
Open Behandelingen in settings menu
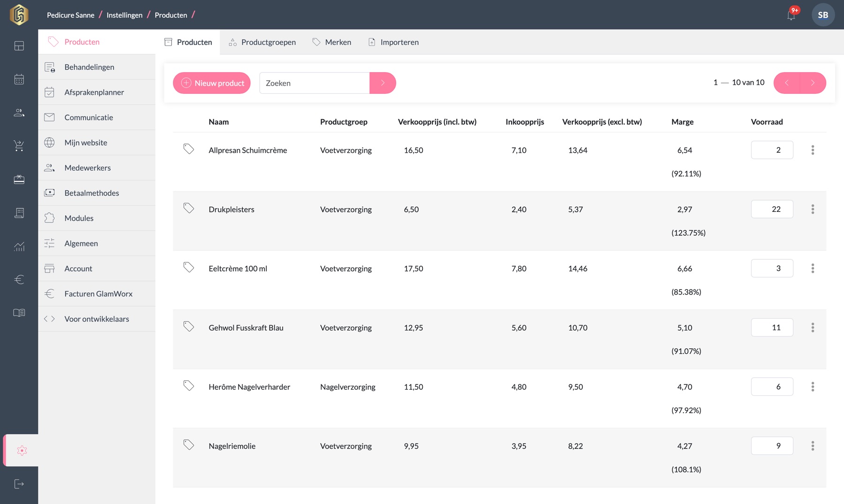pyautogui.click(x=97, y=67)
